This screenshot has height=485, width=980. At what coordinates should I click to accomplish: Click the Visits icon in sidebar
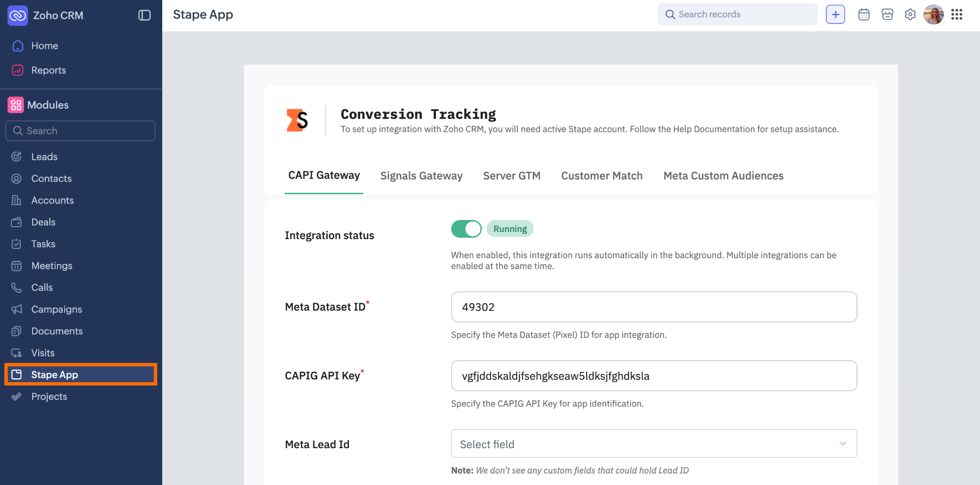[x=17, y=353]
